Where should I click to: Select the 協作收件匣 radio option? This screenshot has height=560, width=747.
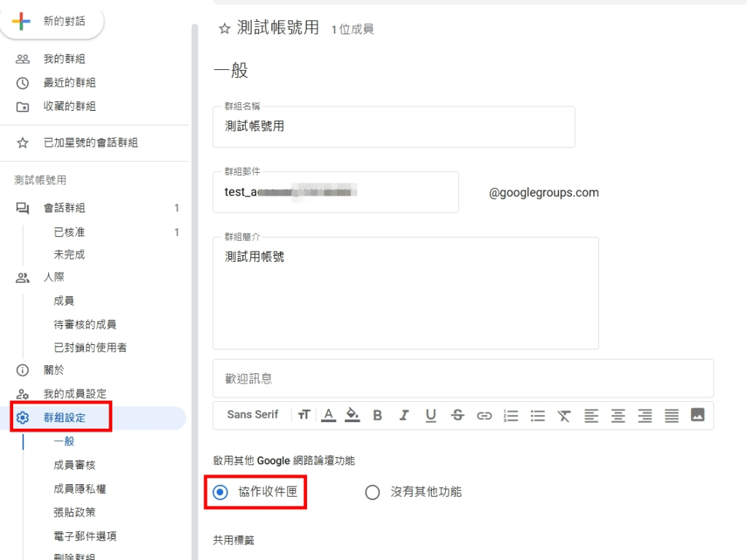(220, 492)
